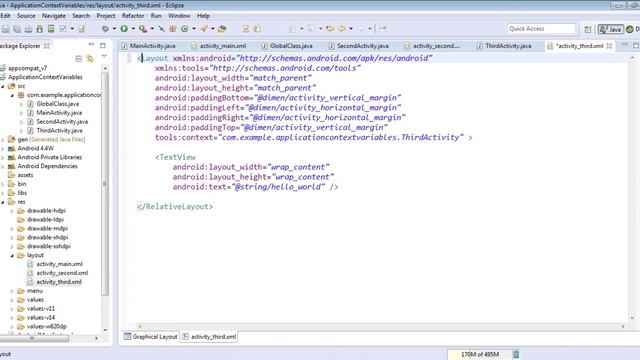The width and height of the screenshot is (640, 360).
Task: Click the New Java Package icon
Action: [173, 29]
